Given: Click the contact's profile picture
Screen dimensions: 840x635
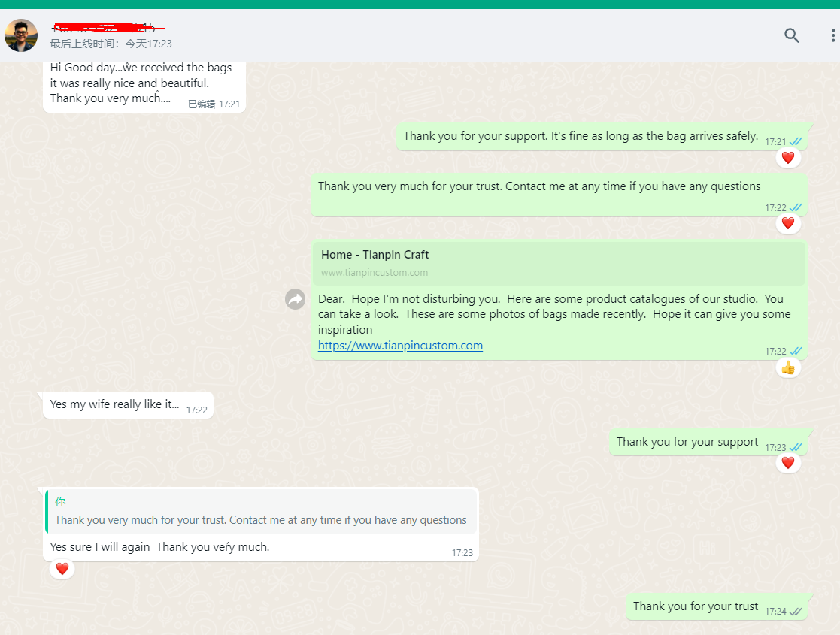Looking at the screenshot, I should pyautogui.click(x=21, y=35).
